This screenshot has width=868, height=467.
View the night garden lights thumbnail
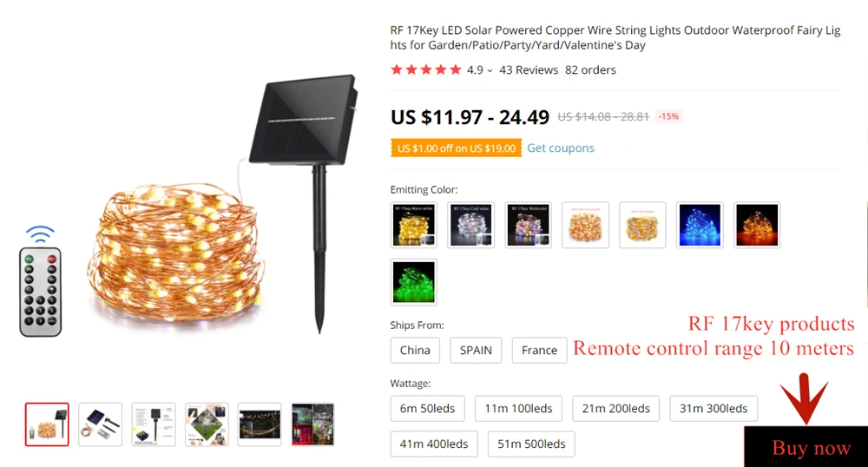click(x=260, y=424)
